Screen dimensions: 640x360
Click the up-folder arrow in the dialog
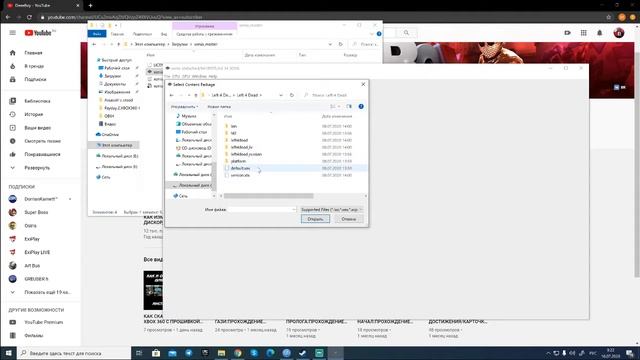(x=196, y=95)
